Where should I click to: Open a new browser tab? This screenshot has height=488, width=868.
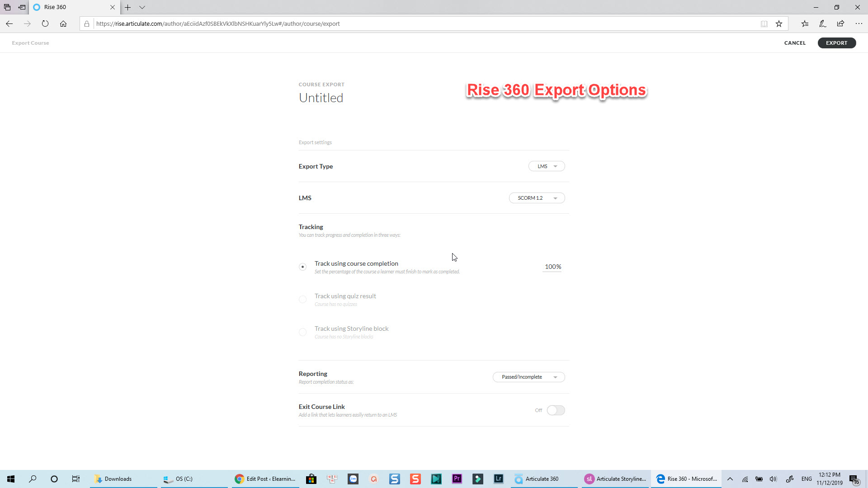[x=128, y=7]
